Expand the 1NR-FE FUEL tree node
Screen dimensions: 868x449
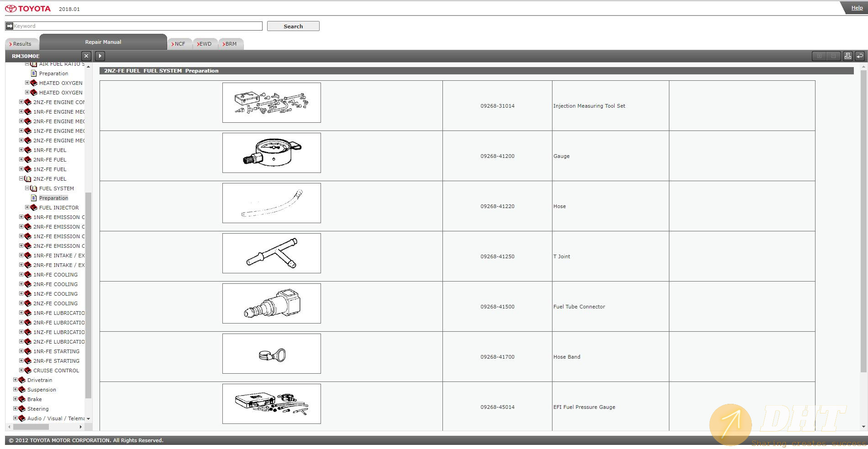[21, 150]
